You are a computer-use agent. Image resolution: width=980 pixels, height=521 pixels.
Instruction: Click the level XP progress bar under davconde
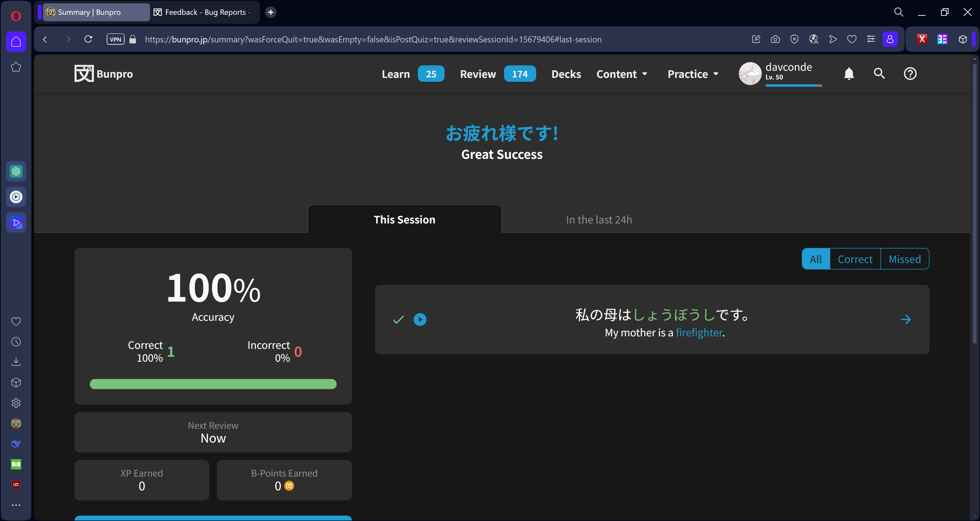794,86
